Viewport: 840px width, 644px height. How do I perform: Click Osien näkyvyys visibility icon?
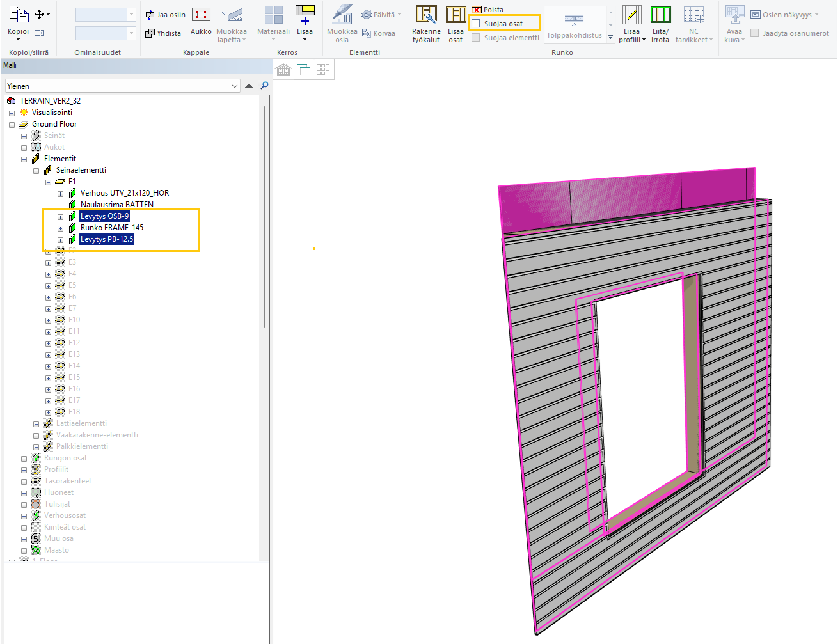click(756, 15)
